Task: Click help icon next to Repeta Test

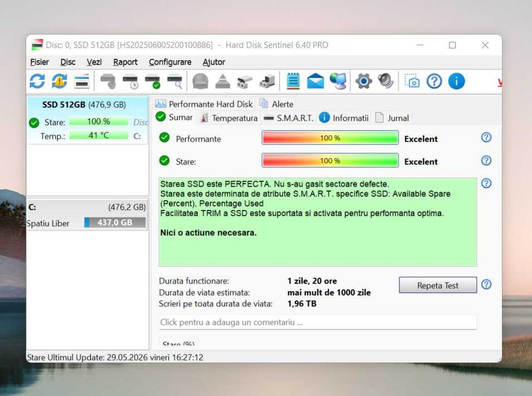Action: (486, 284)
